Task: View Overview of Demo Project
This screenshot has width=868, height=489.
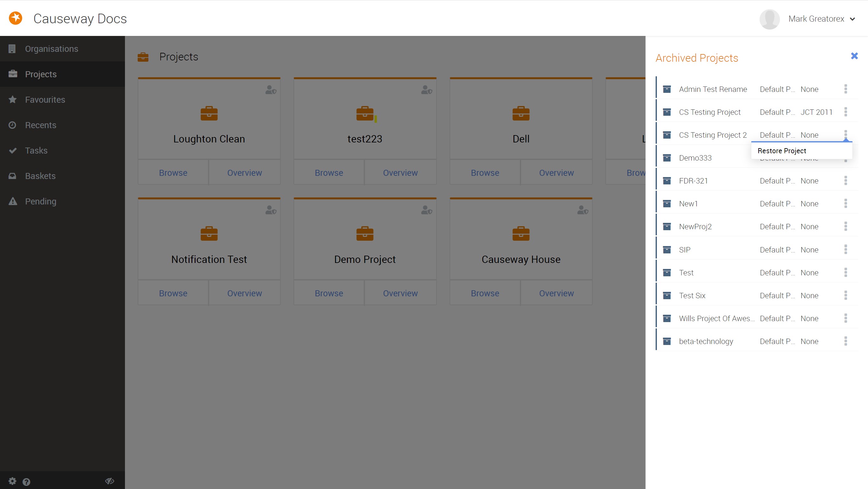Action: click(x=400, y=293)
